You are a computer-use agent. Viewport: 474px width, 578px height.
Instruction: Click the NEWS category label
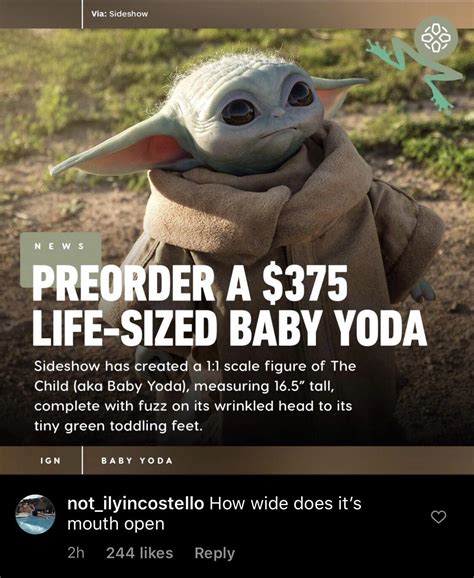[x=59, y=246]
